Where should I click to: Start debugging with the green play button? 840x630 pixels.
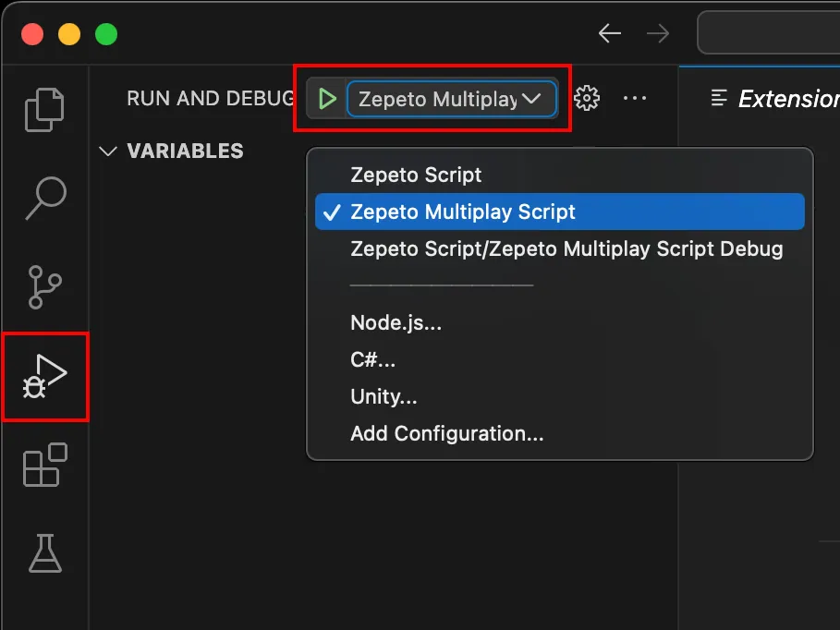click(x=327, y=99)
